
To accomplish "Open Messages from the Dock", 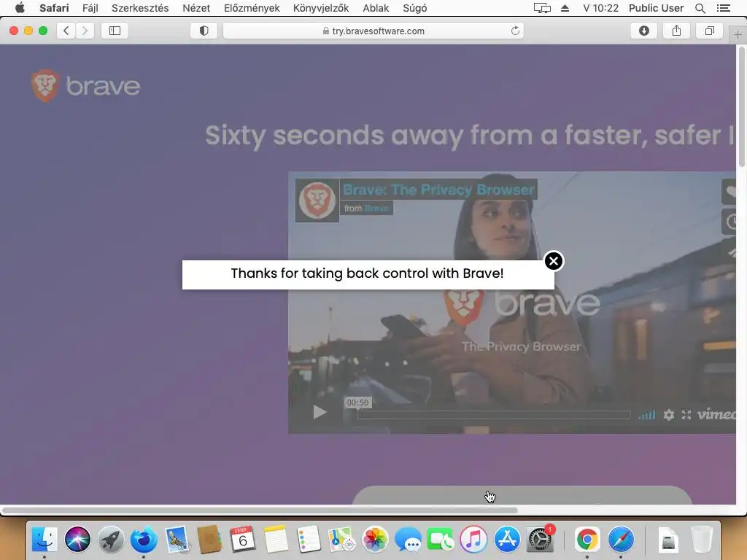I will coord(408,540).
